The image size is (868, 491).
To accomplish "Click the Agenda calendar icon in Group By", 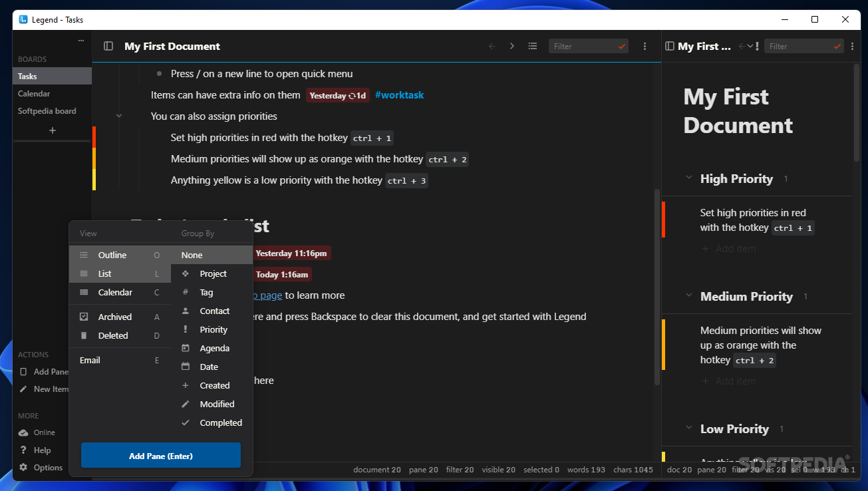I will tap(186, 348).
